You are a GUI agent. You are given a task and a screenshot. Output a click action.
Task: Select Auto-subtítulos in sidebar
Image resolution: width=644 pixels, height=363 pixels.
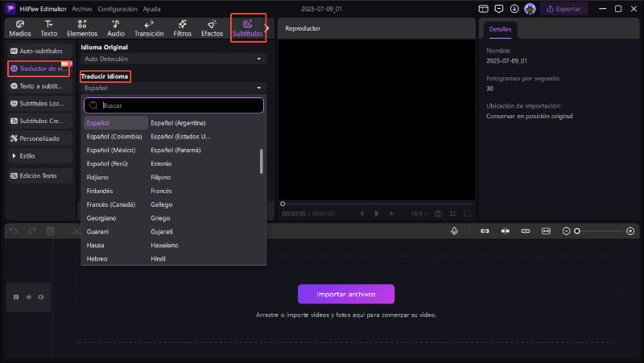pyautogui.click(x=39, y=51)
